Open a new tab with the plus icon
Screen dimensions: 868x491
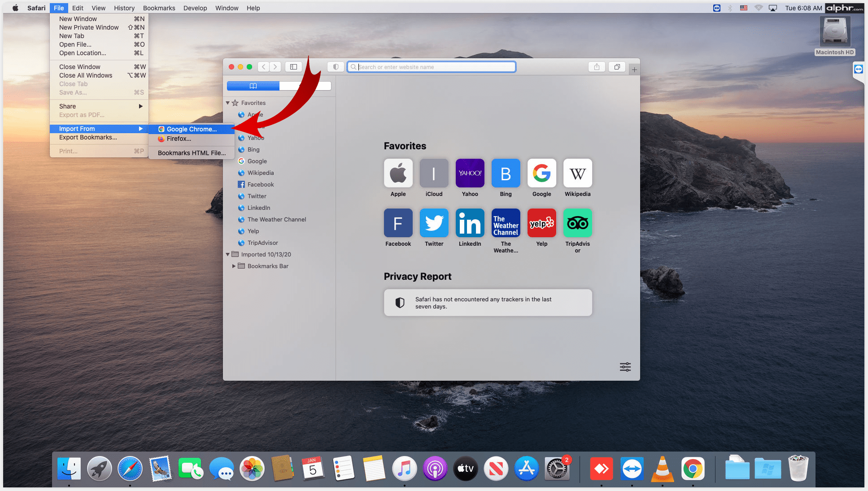click(634, 69)
